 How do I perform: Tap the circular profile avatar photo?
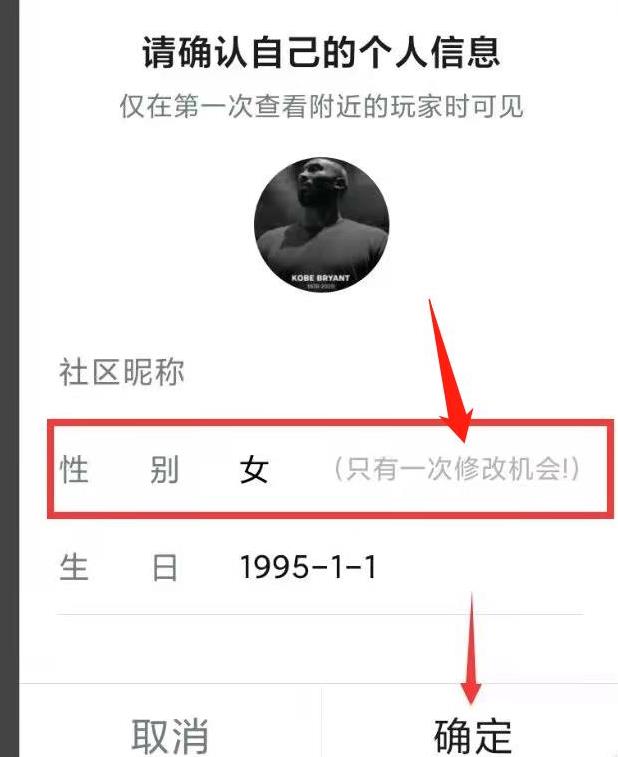pyautogui.click(x=321, y=225)
